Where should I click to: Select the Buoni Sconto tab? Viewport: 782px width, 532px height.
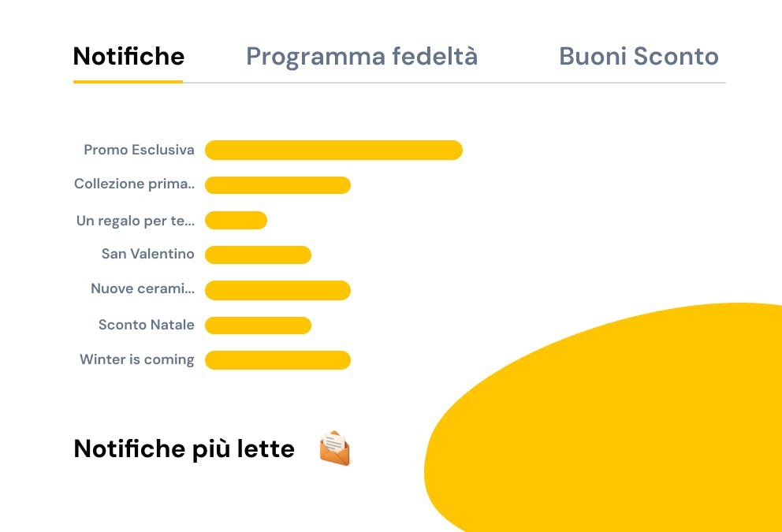pos(639,57)
